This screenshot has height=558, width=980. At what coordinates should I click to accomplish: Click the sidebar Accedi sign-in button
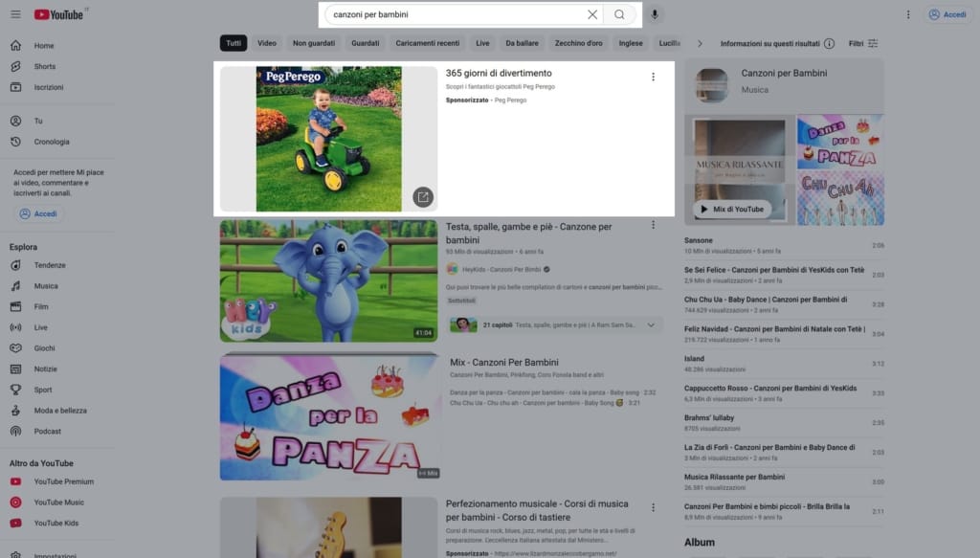point(38,213)
